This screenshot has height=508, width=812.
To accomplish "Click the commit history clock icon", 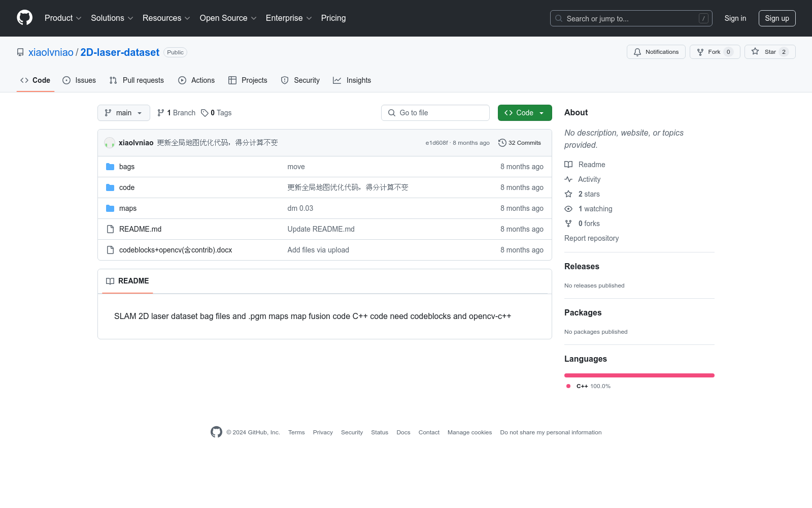I will (502, 143).
